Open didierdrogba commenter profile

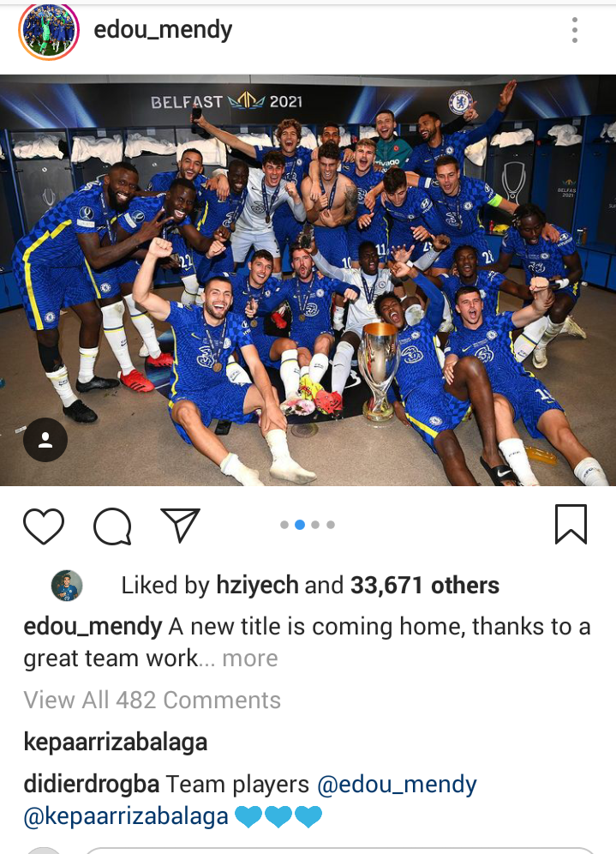click(92, 785)
